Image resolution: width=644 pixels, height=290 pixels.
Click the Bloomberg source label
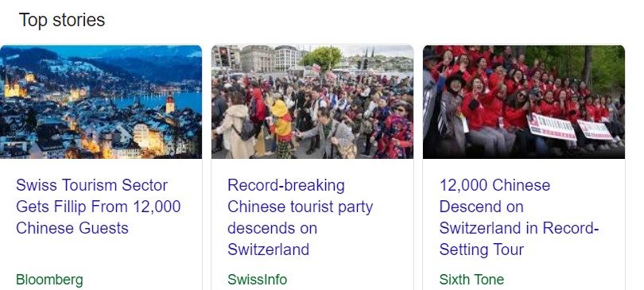(x=49, y=280)
